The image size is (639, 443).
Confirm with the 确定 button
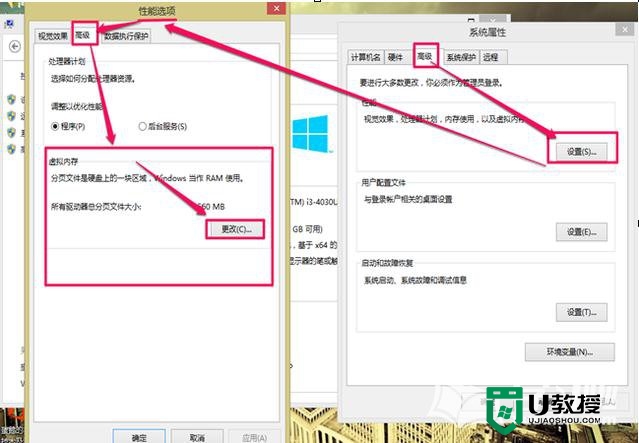139,437
